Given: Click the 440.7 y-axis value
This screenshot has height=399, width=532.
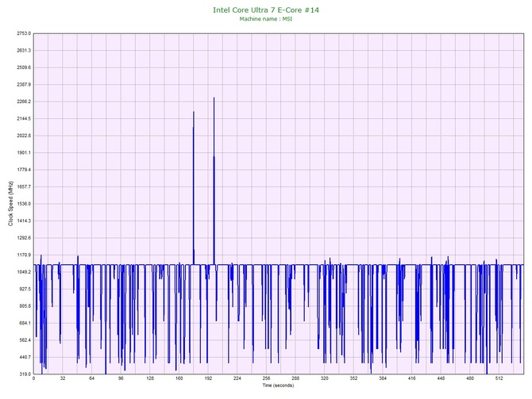Looking at the screenshot, I should pyautogui.click(x=25, y=357).
